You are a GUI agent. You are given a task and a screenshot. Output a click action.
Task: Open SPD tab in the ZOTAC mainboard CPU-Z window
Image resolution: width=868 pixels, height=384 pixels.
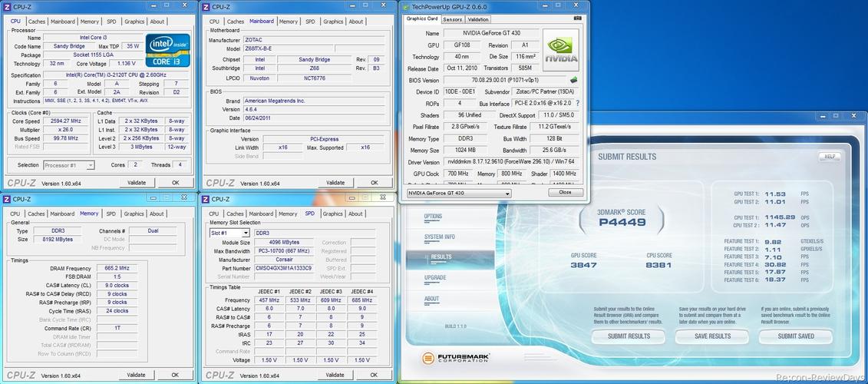point(310,22)
